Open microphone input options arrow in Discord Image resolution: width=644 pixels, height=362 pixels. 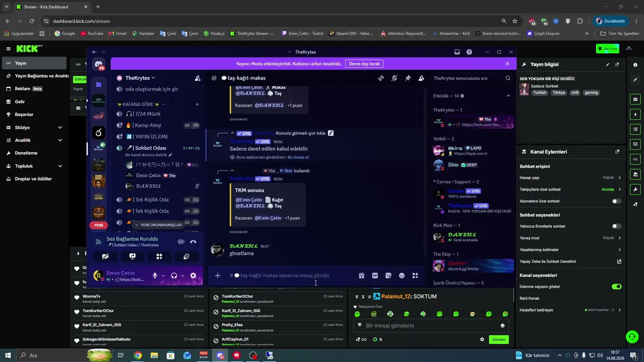tap(163, 276)
